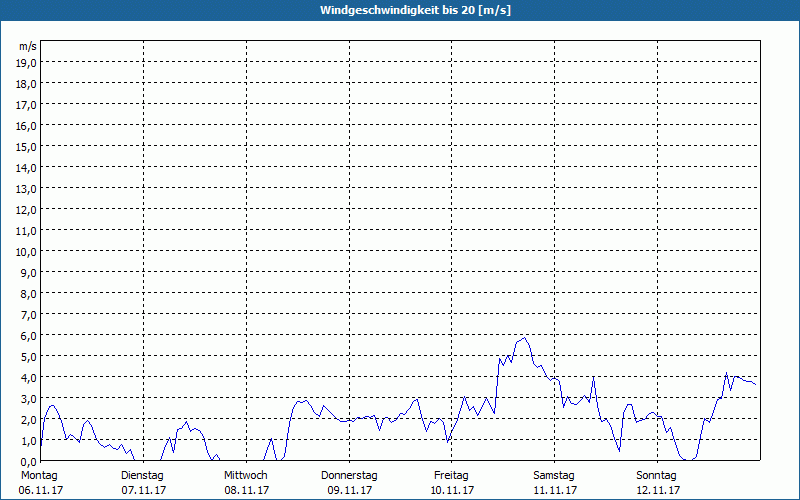Click the date 07.11.17
The height and width of the screenshot is (500, 800).
pos(144,490)
